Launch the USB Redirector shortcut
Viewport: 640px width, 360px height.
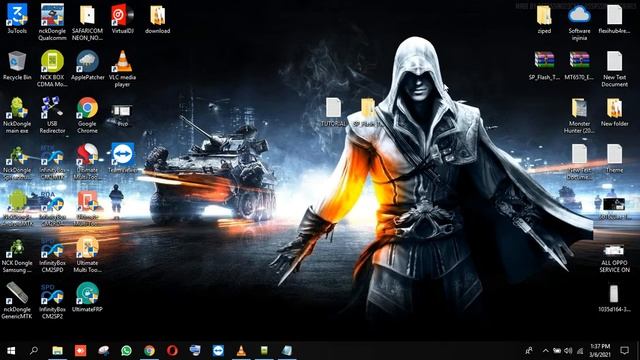pos(52,115)
